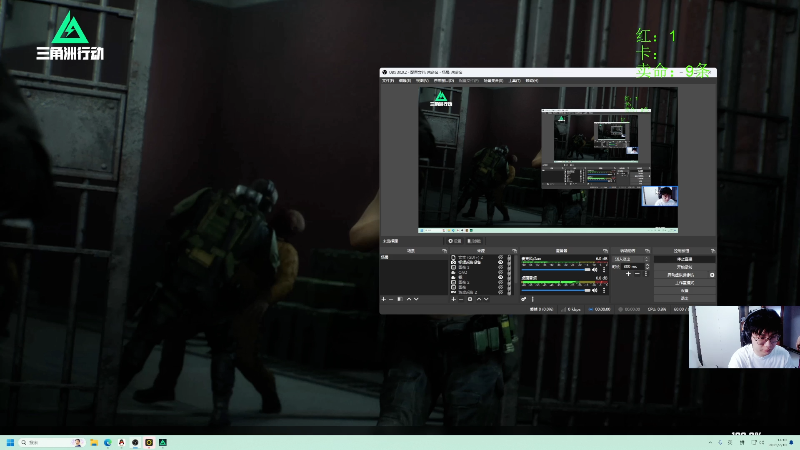Image resolution: width=800 pixels, height=450 pixels.
Task: Remove the selected scene with the minus icon
Action: click(391, 299)
